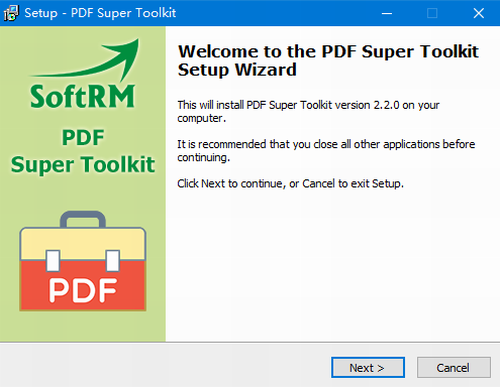Click the text mentioning version 2.2.0
500x387 pixels.
coord(308,111)
